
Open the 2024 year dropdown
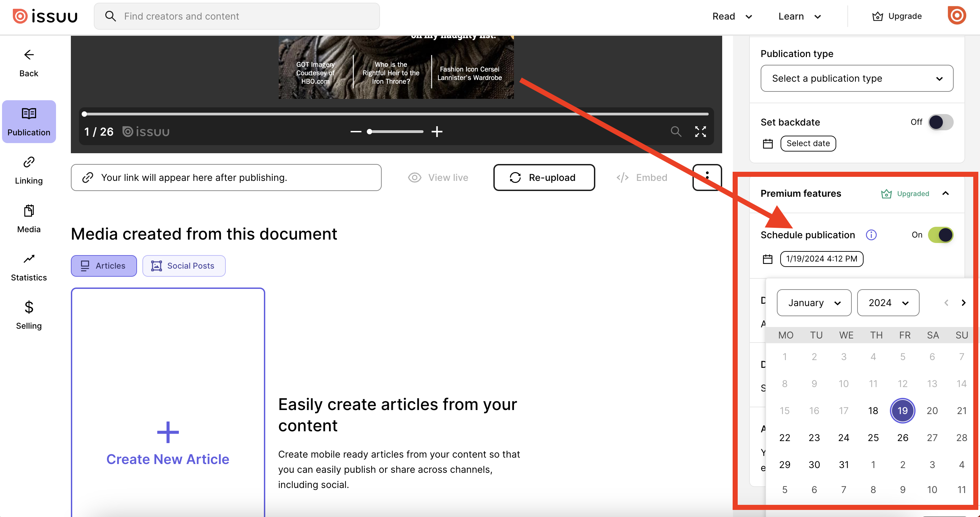[x=888, y=303]
